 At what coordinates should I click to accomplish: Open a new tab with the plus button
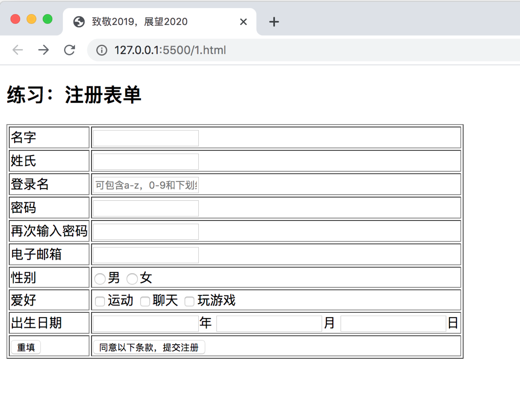(274, 21)
